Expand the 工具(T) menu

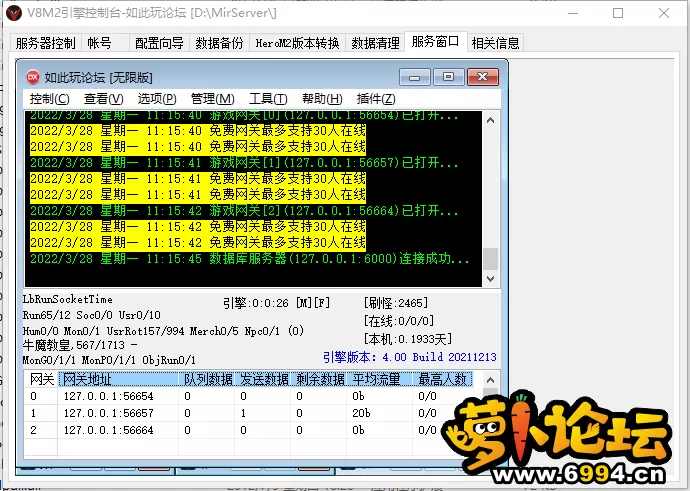coord(268,99)
